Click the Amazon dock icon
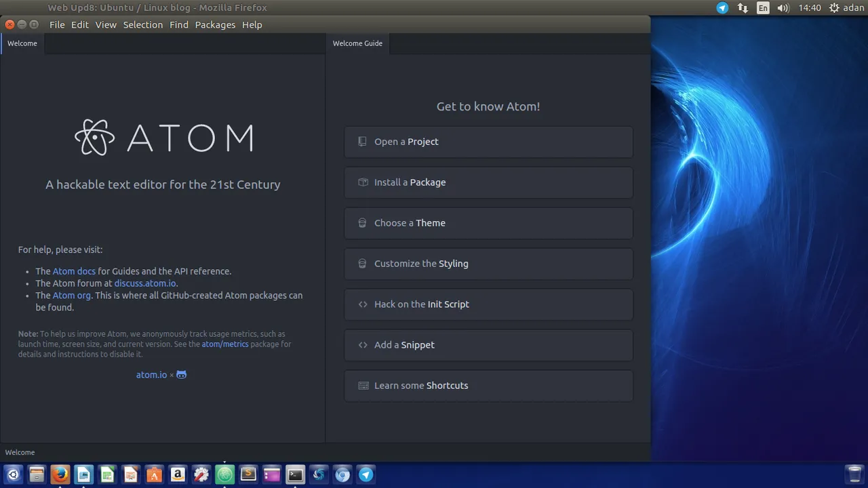 tap(178, 474)
